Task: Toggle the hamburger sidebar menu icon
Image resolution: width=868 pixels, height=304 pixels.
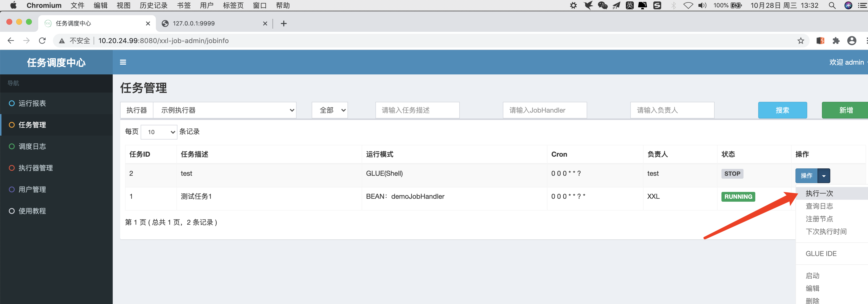Action: 123,62
